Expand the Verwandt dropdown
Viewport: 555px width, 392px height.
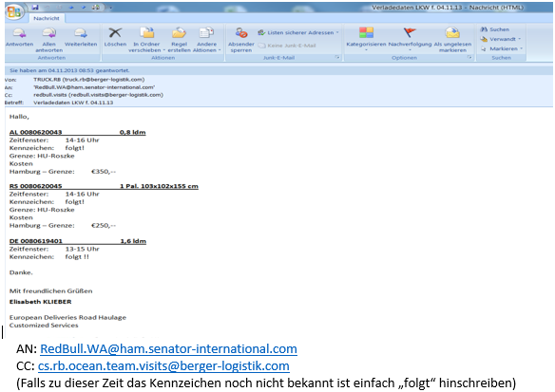click(501, 39)
